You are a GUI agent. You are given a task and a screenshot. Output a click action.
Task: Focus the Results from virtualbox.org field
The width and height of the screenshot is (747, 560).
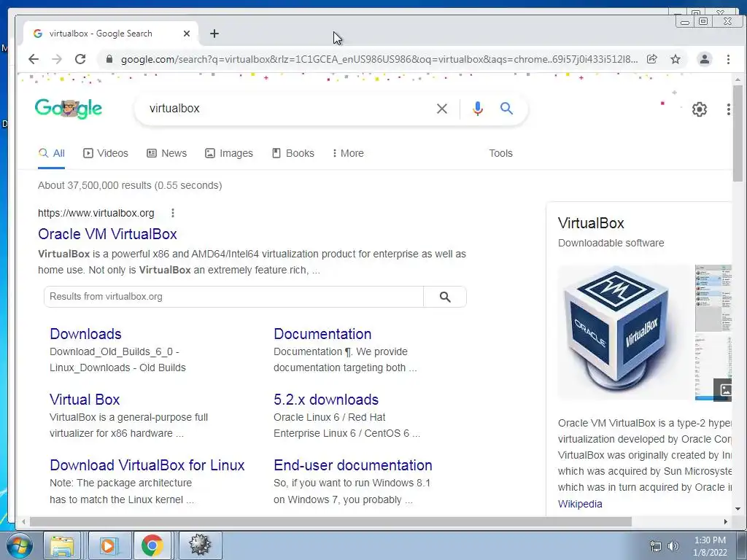(233, 297)
